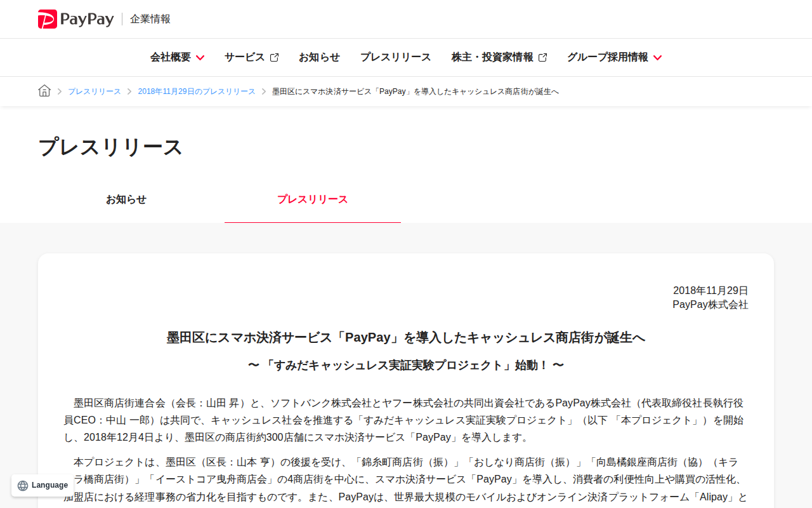The image size is (812, 508).
Task: Click the 企業情報 header link
Action: tap(150, 19)
